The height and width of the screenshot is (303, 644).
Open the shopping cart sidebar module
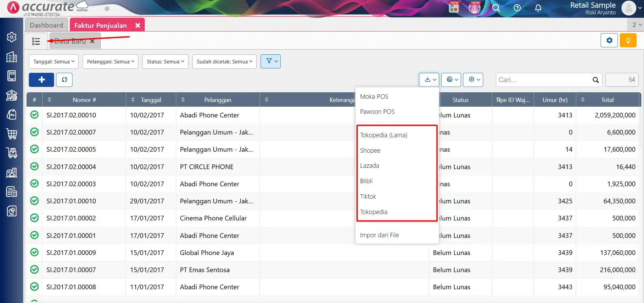click(12, 134)
